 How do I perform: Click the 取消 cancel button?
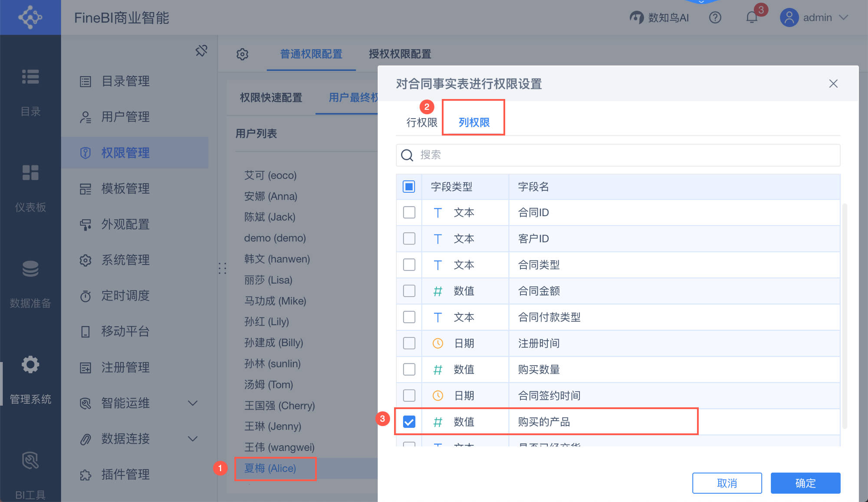pos(727,483)
